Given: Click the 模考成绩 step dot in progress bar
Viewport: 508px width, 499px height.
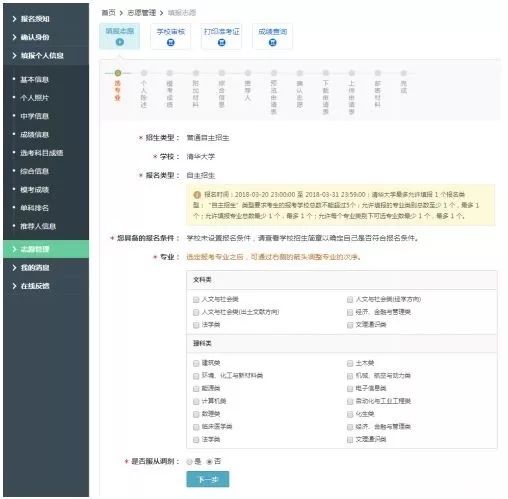Looking at the screenshot, I should 170,73.
